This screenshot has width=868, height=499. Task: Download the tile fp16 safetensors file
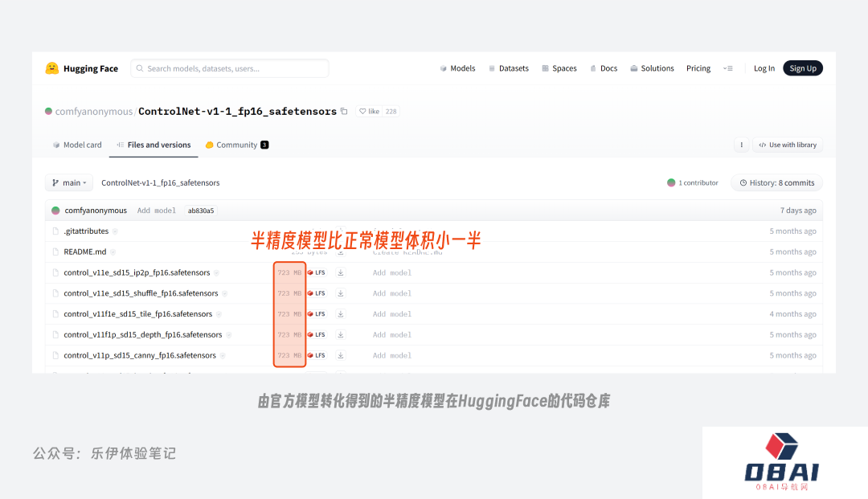click(x=341, y=314)
